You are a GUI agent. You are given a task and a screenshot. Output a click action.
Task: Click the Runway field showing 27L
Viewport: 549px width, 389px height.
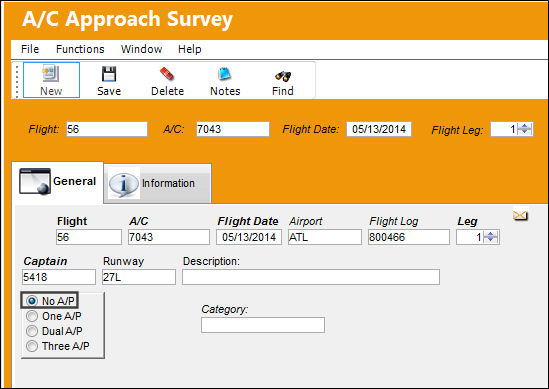139,277
